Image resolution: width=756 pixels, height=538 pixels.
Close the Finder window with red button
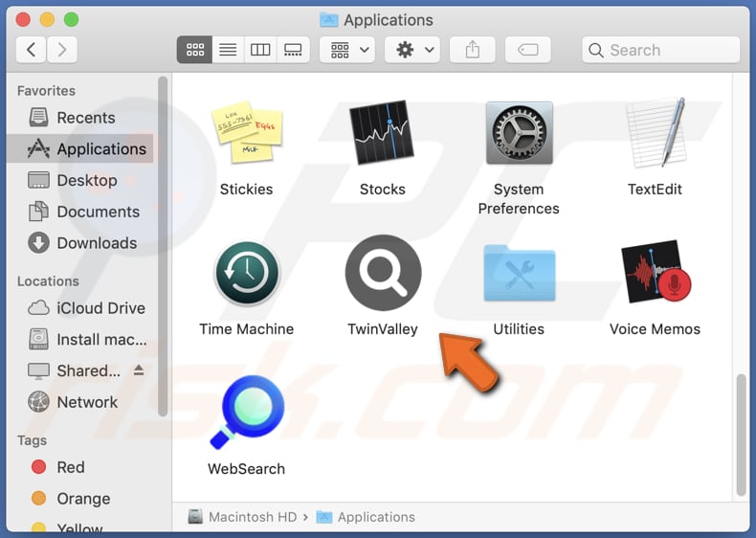click(x=23, y=20)
